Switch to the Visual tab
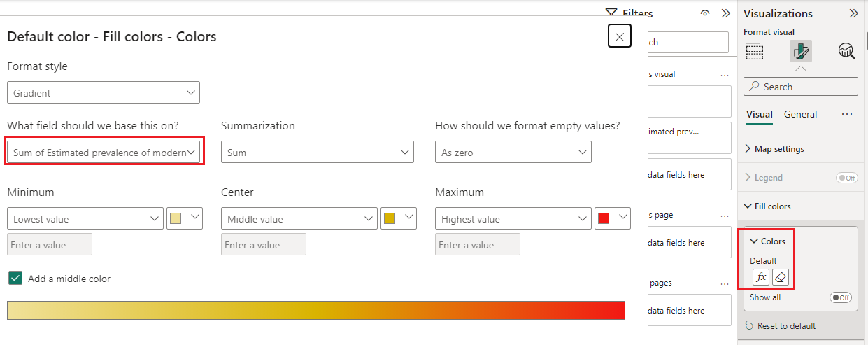Viewport: 868px width, 345px height. tap(760, 114)
